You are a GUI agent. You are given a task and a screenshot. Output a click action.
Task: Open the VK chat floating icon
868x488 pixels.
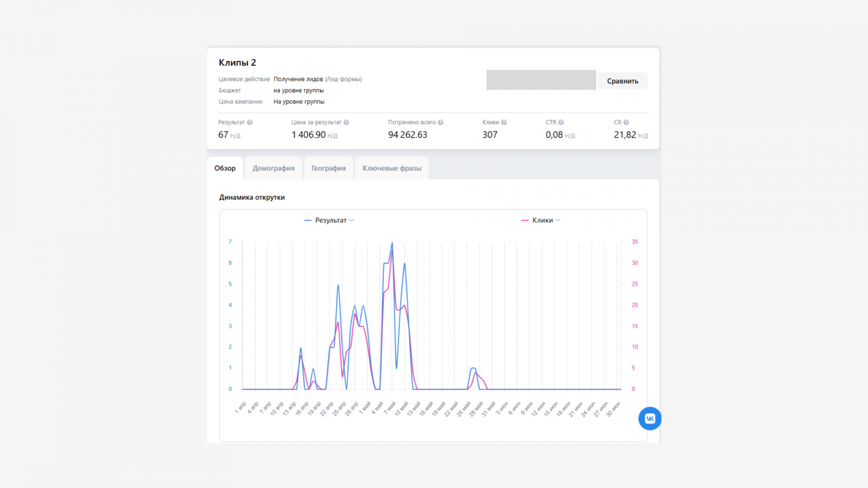point(650,419)
